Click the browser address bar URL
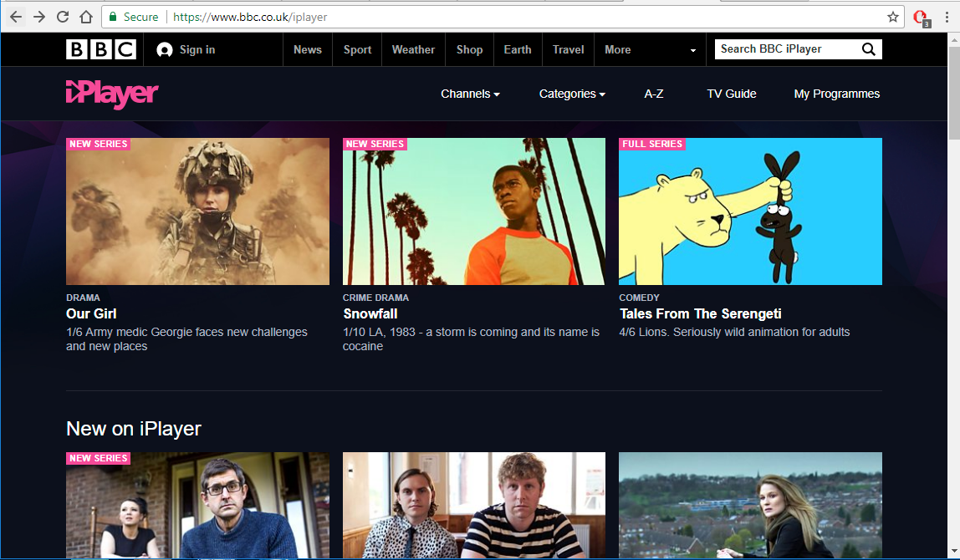960x560 pixels. (250, 17)
